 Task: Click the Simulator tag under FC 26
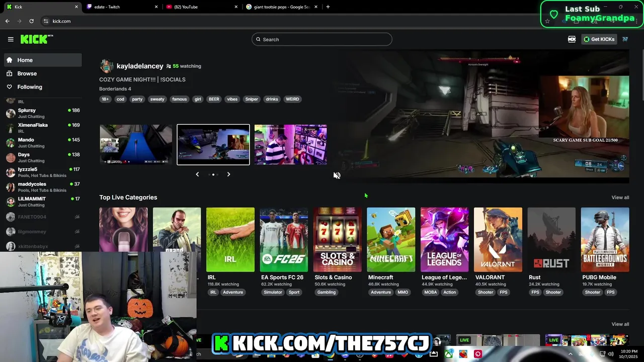coord(273,292)
